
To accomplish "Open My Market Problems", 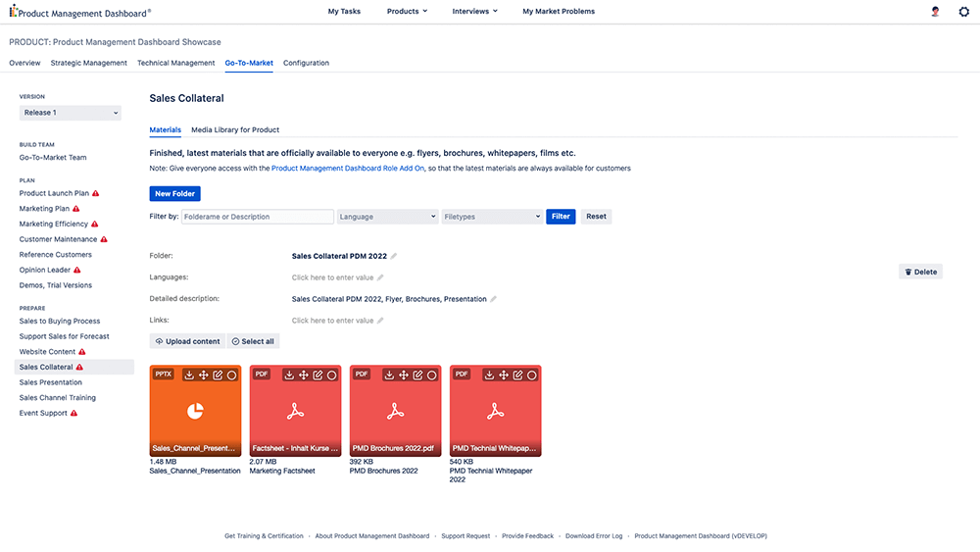I will click(559, 11).
